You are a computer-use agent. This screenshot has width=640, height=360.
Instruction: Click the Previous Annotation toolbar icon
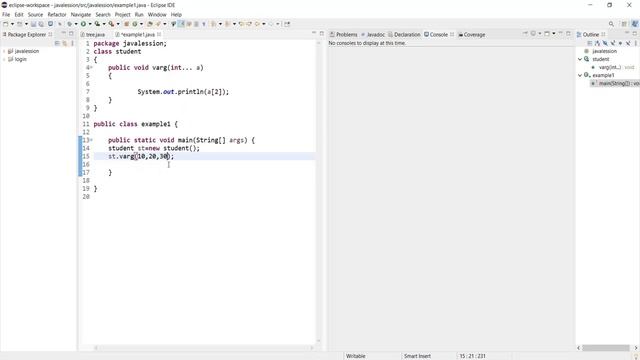227,24
